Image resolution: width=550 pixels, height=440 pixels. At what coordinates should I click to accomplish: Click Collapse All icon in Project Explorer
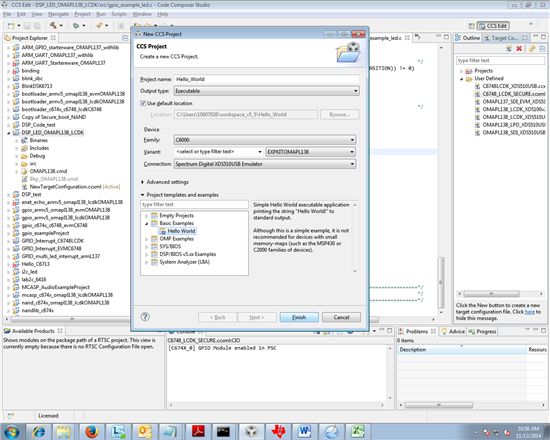point(125,38)
